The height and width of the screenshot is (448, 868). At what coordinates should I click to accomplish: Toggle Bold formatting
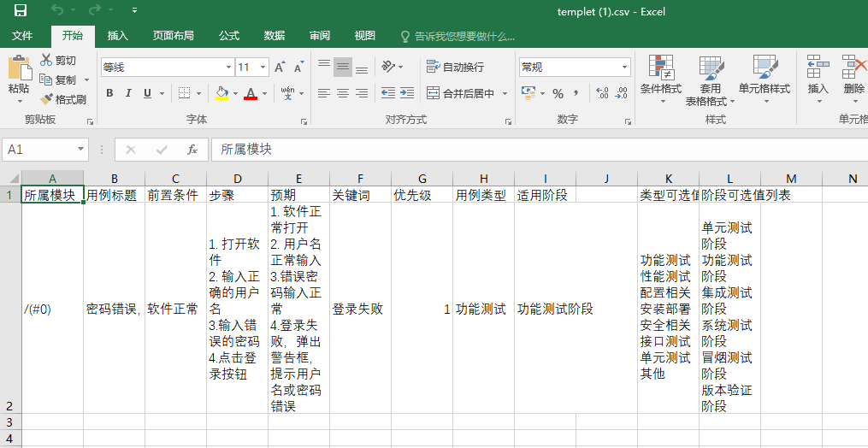(109, 93)
